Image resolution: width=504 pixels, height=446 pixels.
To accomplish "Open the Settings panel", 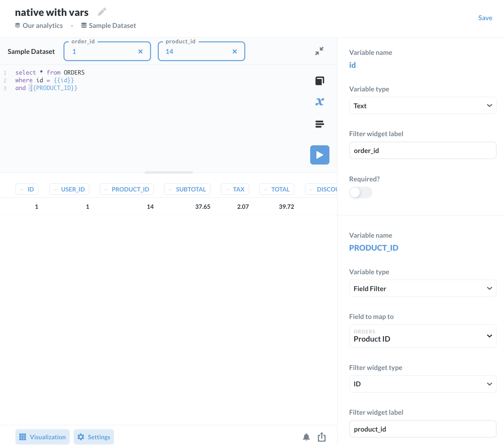I will pyautogui.click(x=94, y=437).
